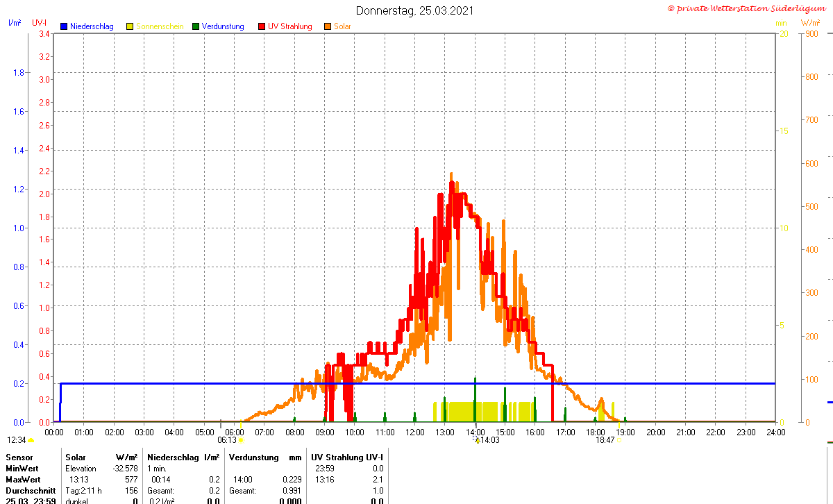Click the 12:00 time axis label
The image size is (833, 504).
(414, 432)
